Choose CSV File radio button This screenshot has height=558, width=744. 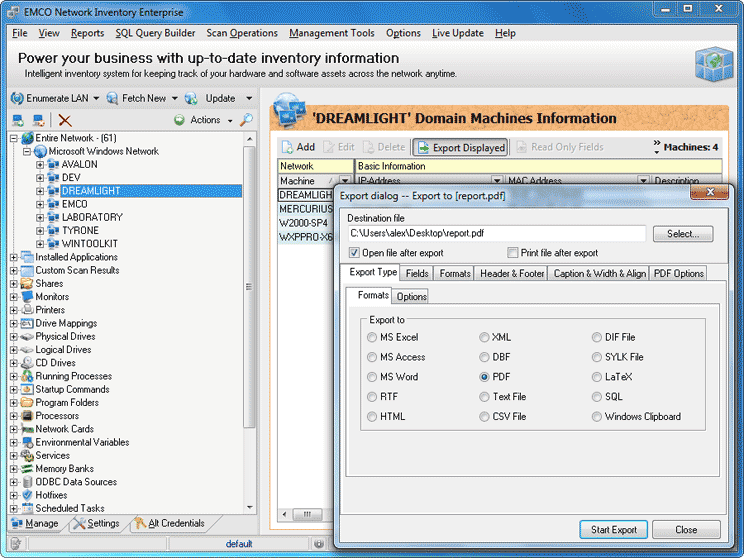485,417
